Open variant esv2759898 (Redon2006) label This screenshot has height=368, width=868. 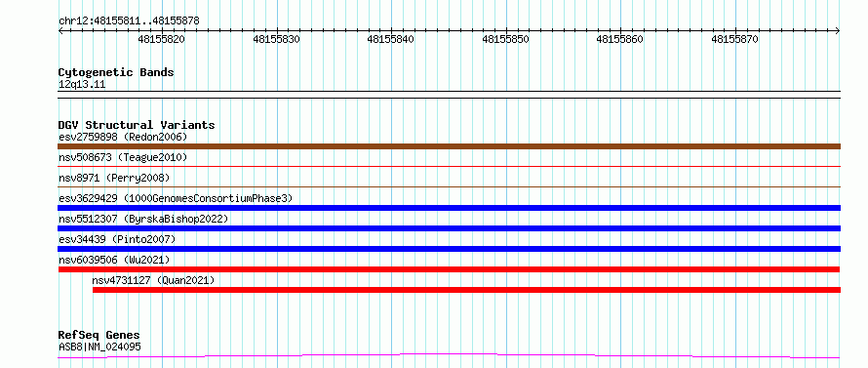click(123, 137)
